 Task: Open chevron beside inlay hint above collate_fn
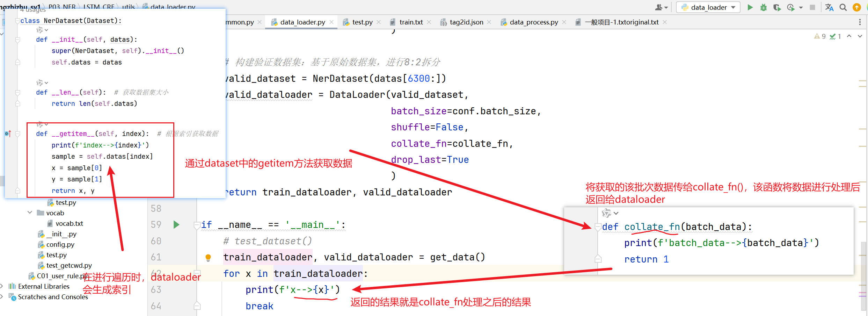point(616,213)
